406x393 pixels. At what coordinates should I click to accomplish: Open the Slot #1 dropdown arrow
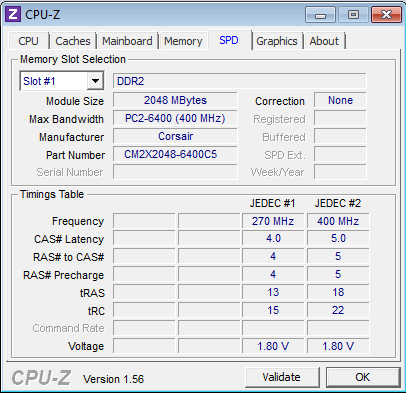point(95,81)
